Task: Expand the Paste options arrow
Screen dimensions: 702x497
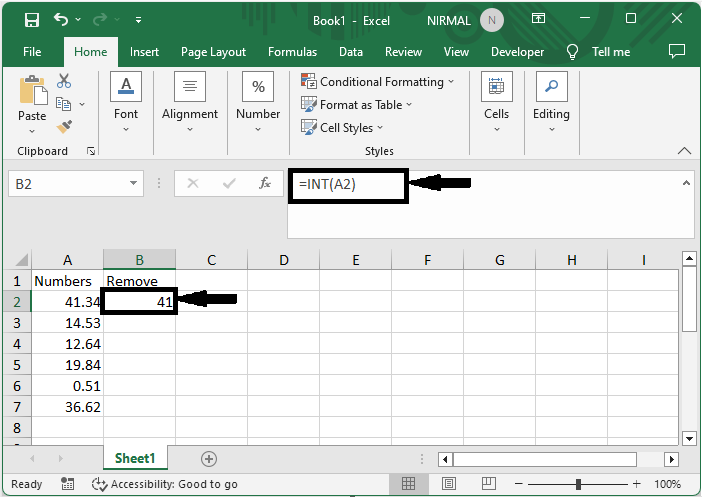Action: 32,131
